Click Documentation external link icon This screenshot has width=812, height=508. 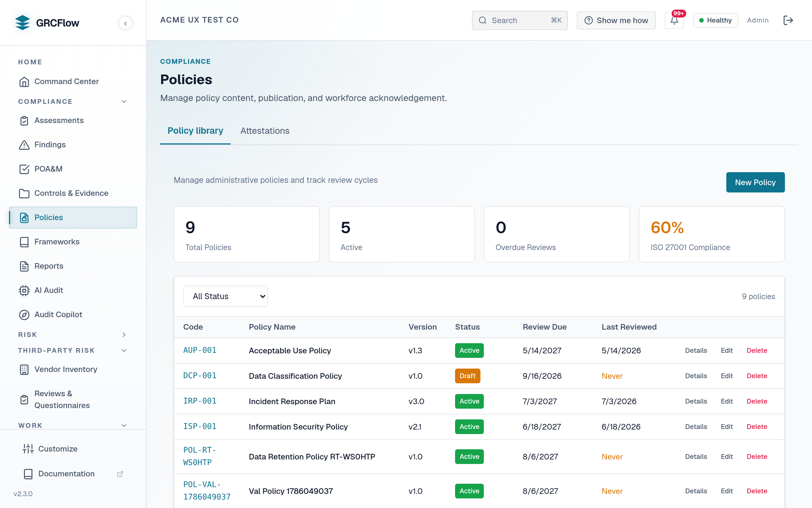tap(120, 474)
